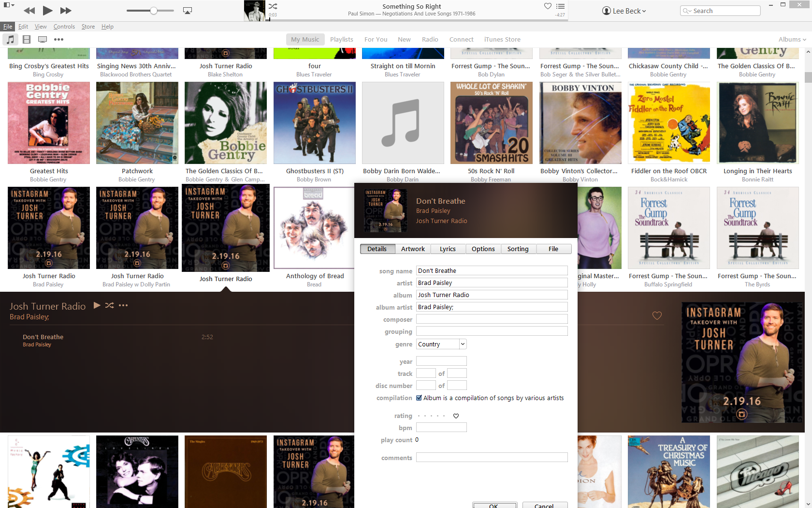Select the My Music tab
Viewport: 812px width, 508px height.
coord(305,40)
